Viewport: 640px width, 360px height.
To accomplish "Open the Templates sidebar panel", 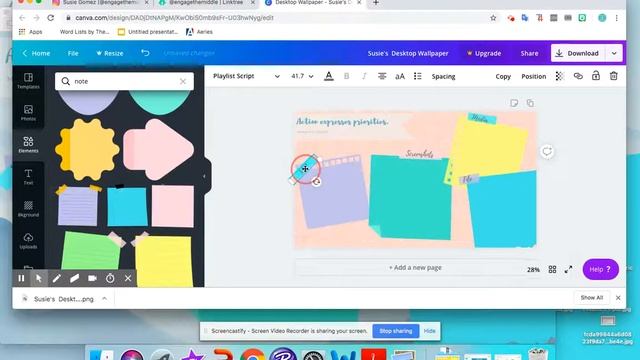I will tap(28, 81).
